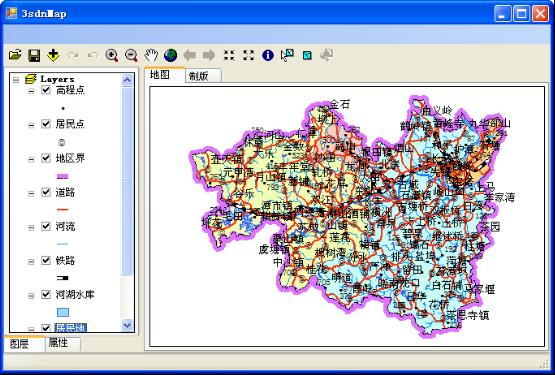The height and width of the screenshot is (375, 555).
Task: Click the Layers stack icon in tree
Action: [31, 79]
